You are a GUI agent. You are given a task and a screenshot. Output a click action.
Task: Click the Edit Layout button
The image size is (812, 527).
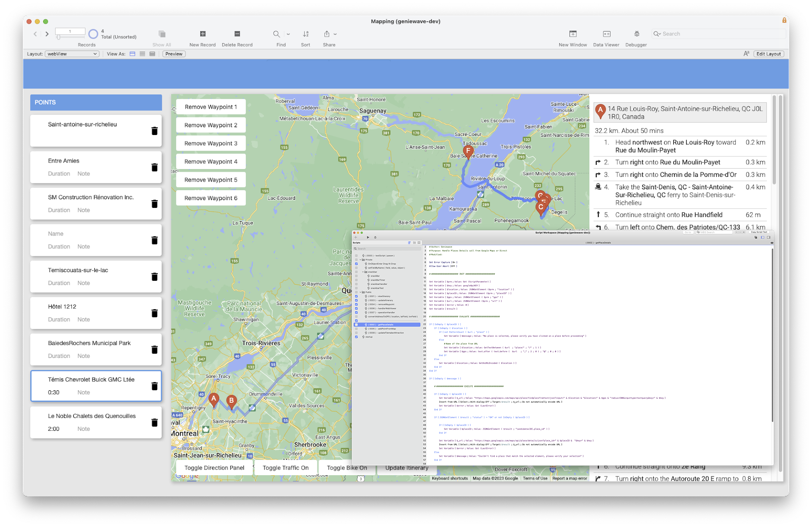(768, 54)
